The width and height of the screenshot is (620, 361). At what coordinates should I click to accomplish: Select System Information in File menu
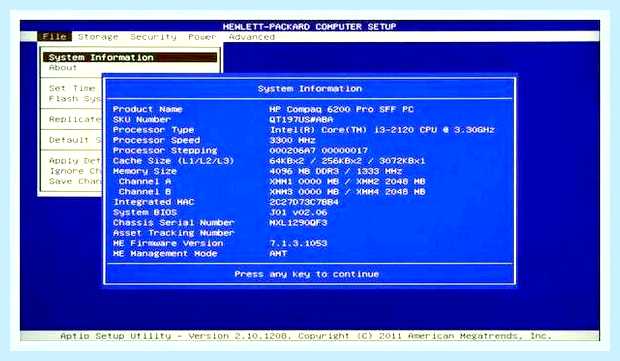point(130,57)
